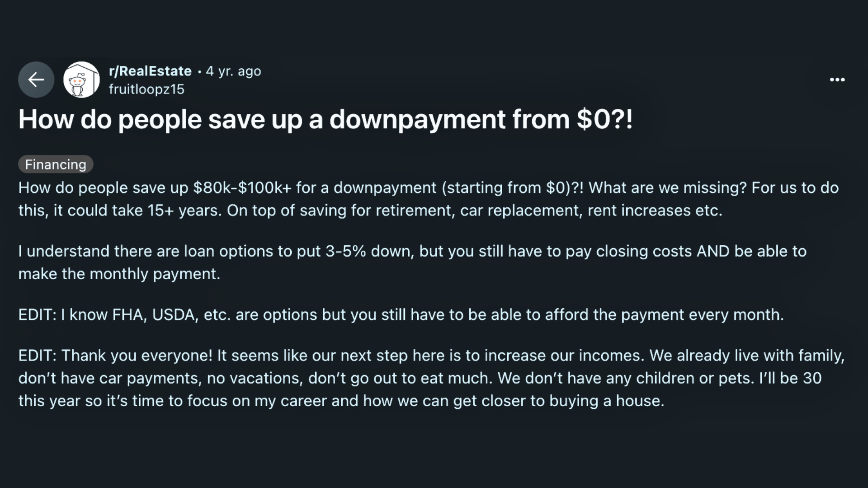The width and height of the screenshot is (868, 488).
Task: Select the Financing flair tag
Action: pos(56,164)
